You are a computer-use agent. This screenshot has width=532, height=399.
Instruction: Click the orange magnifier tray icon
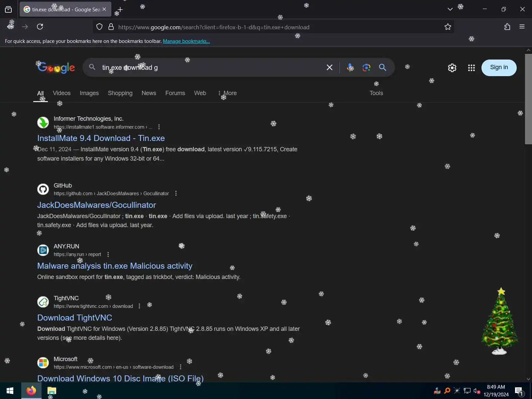tap(447, 391)
